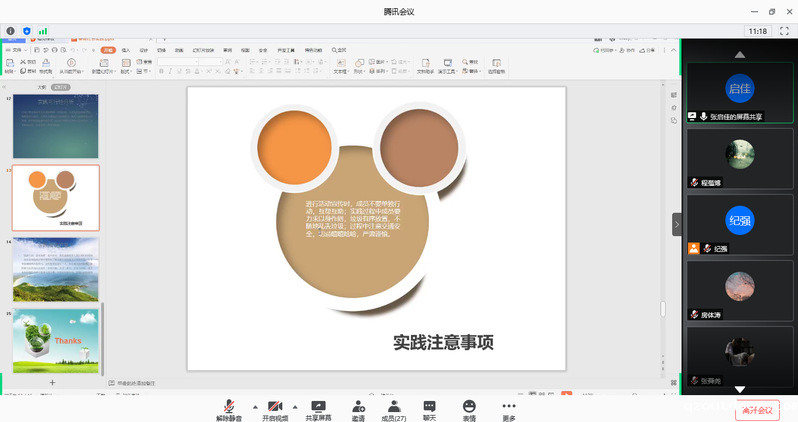Click the unmute microphone icon (解除静音)
Screen dimensions: 798x422
pyautogui.click(x=229, y=406)
